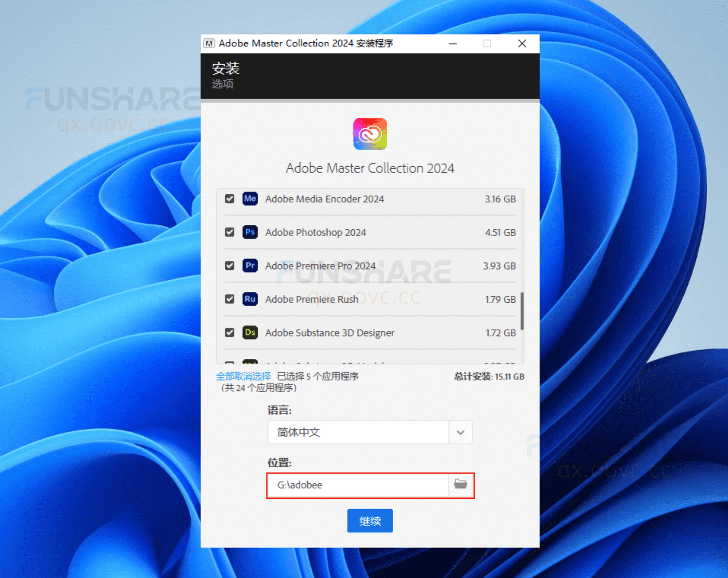Viewport: 728px width, 578px height.
Task: Click the 继续 button to proceed
Action: tap(370, 520)
